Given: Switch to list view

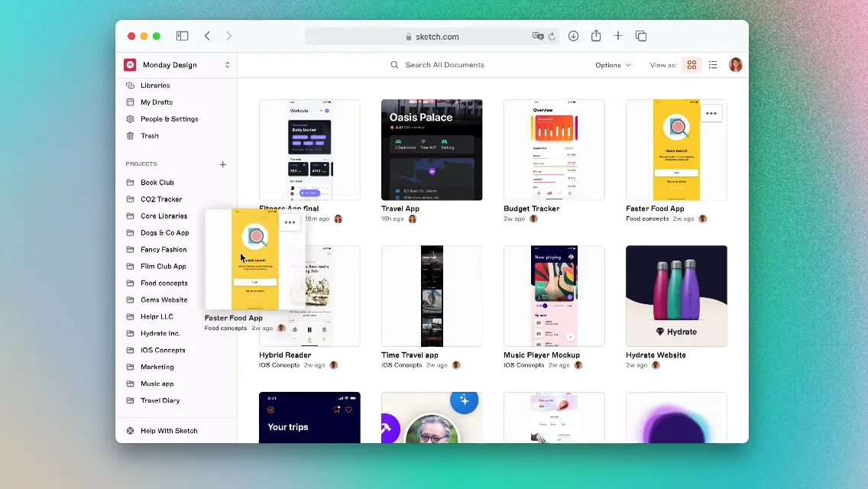Looking at the screenshot, I should point(713,65).
